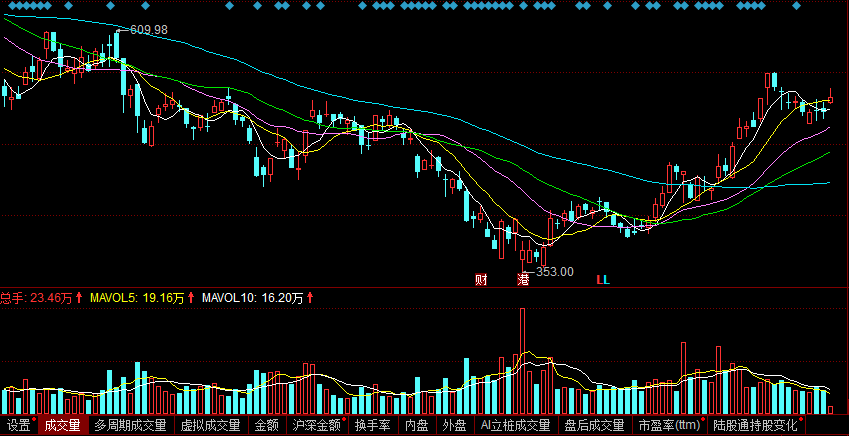
Task: Open the 市盈率(ttm) tab
Action: pos(669,425)
